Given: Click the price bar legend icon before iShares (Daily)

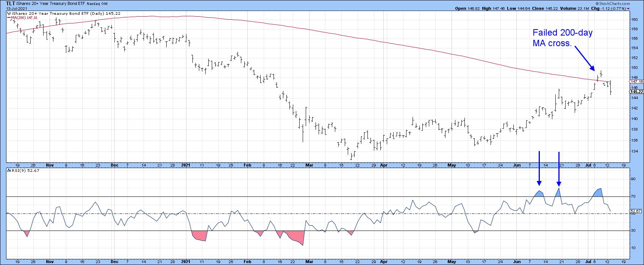Looking at the screenshot, I should point(8,13).
